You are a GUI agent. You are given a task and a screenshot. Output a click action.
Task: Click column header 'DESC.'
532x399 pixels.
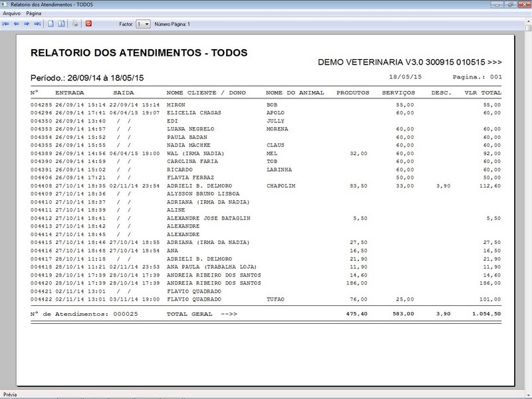[442, 92]
